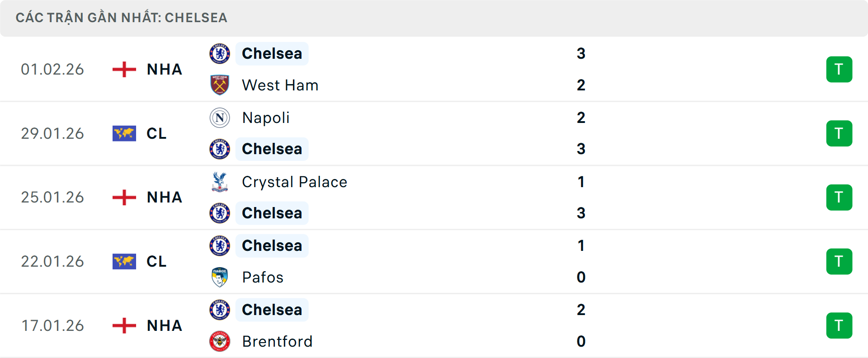
Task: Click Champions League flag for 22.01.26 match
Action: (x=124, y=262)
